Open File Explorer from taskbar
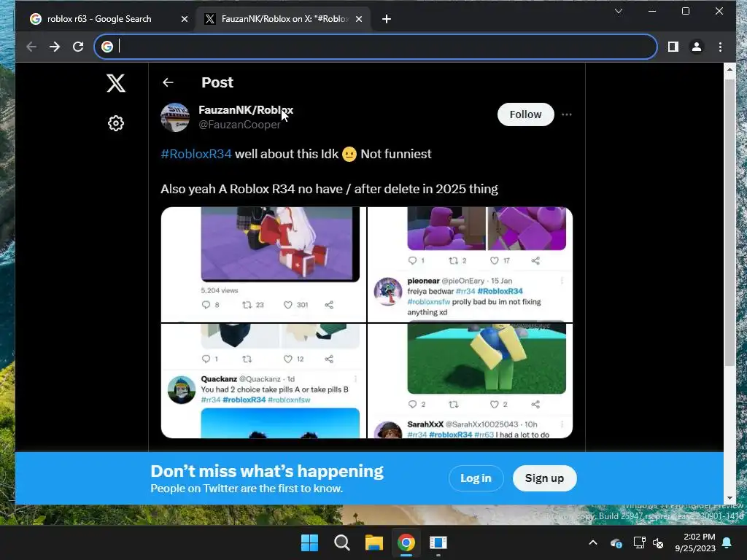Viewport: 747px width, 560px height. point(374,542)
